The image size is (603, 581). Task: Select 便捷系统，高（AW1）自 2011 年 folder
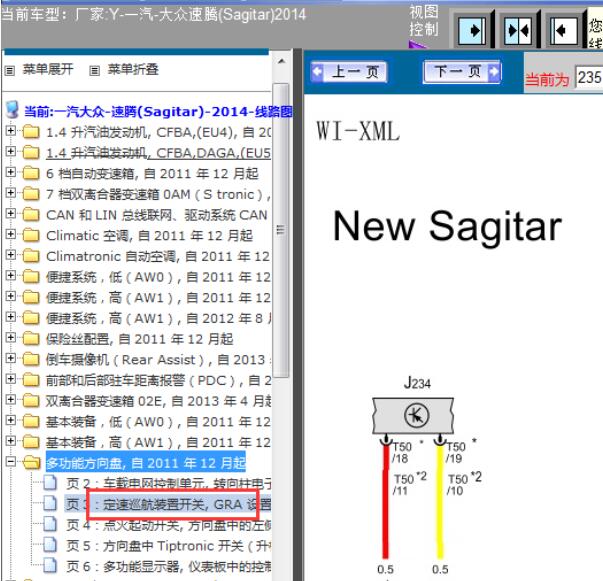[158, 298]
